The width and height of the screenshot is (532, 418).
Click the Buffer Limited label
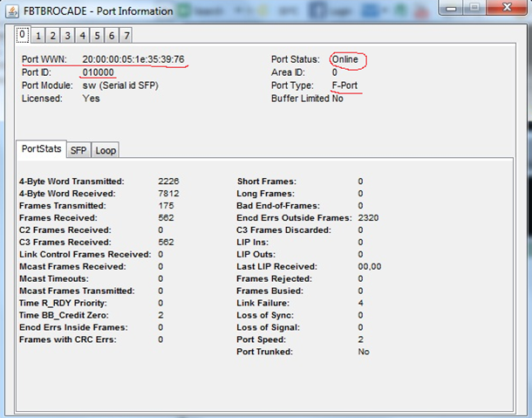pyautogui.click(x=300, y=99)
